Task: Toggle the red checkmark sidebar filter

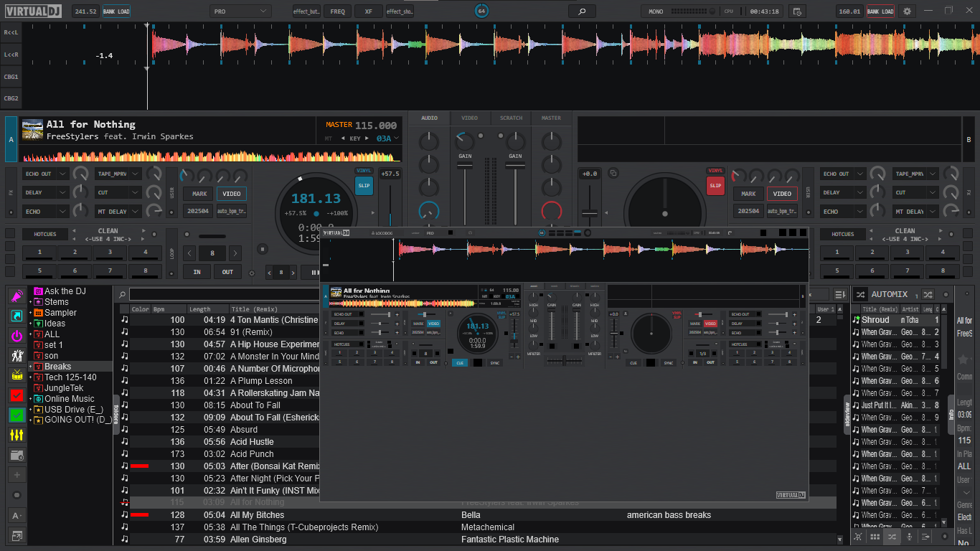Action: coord(17,395)
